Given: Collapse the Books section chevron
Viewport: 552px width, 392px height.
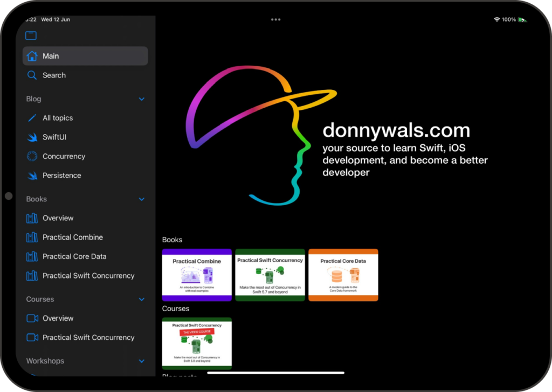Looking at the screenshot, I should (142, 199).
